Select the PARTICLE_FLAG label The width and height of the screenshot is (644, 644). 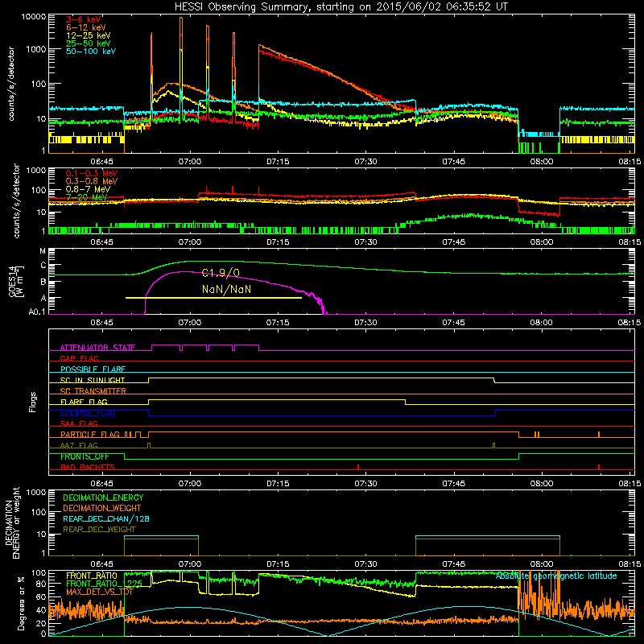pyautogui.click(x=90, y=435)
